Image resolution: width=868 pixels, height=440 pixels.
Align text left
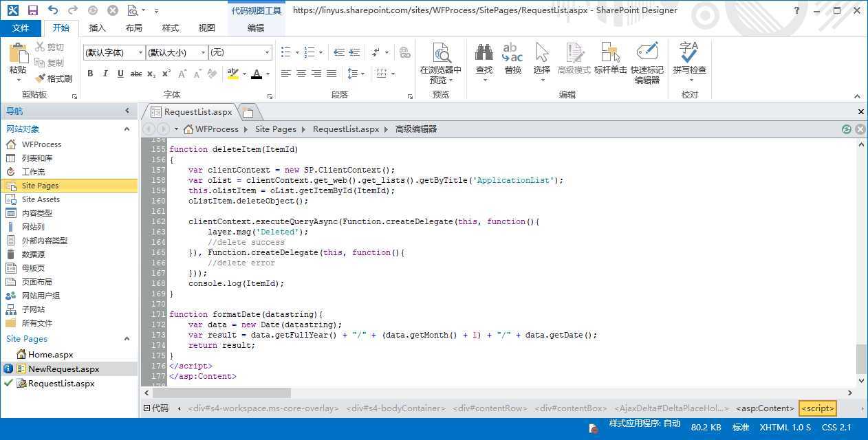click(x=285, y=74)
